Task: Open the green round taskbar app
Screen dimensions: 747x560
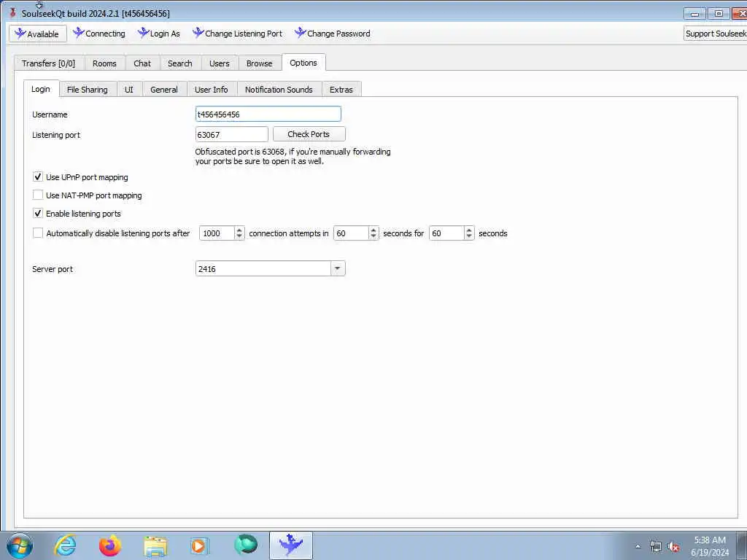Action: [x=246, y=545]
